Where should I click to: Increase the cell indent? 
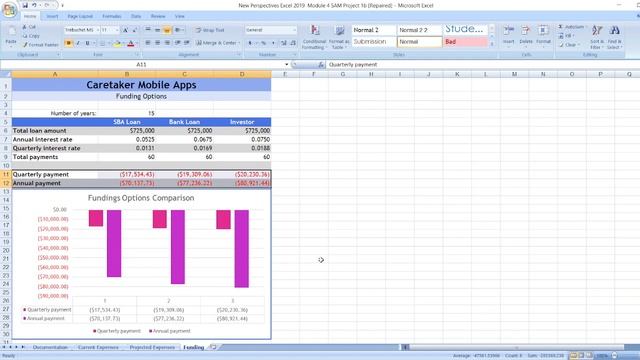tap(187, 43)
